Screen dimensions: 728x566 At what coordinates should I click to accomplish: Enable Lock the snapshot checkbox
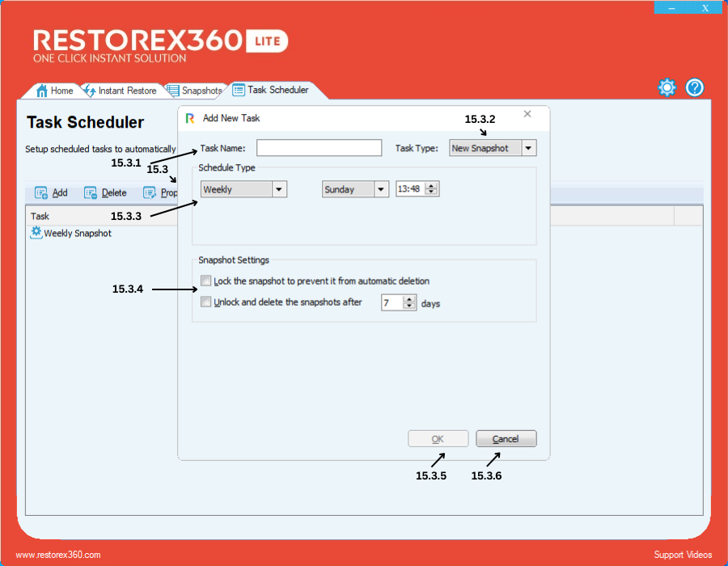[206, 281]
